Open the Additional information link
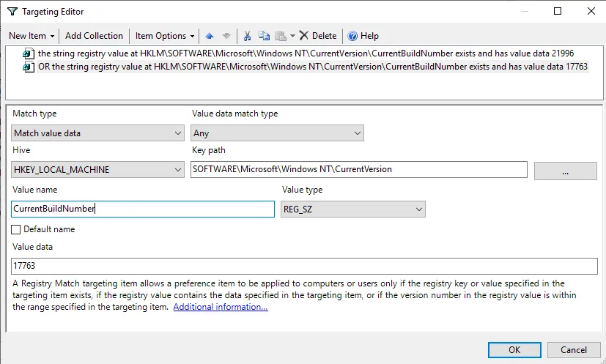 [x=221, y=307]
